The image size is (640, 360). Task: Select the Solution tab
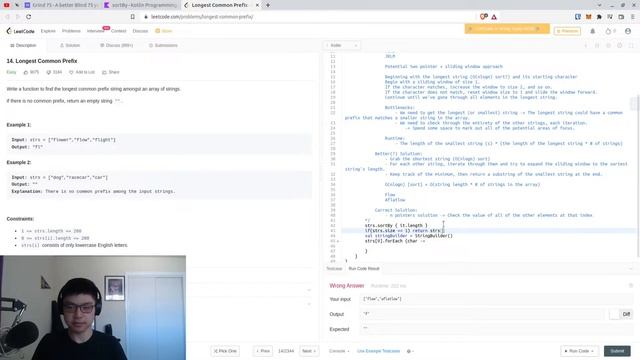[70, 45]
